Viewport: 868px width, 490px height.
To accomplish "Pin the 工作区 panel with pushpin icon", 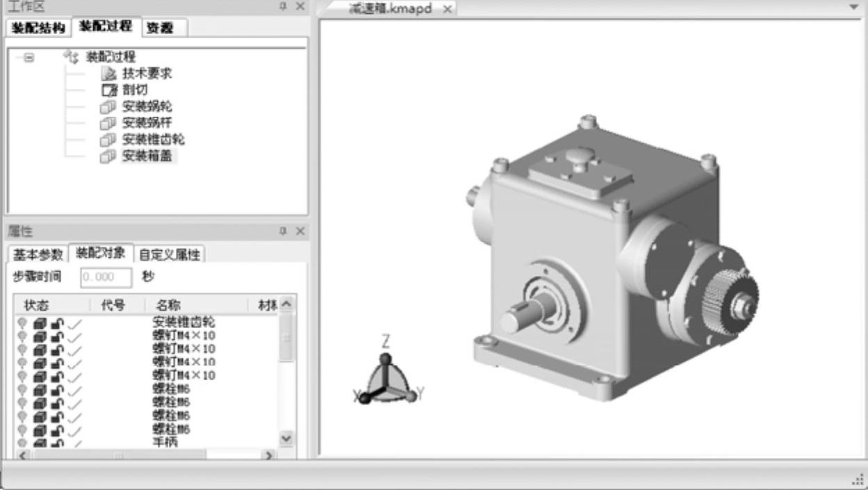I will coord(283,6).
